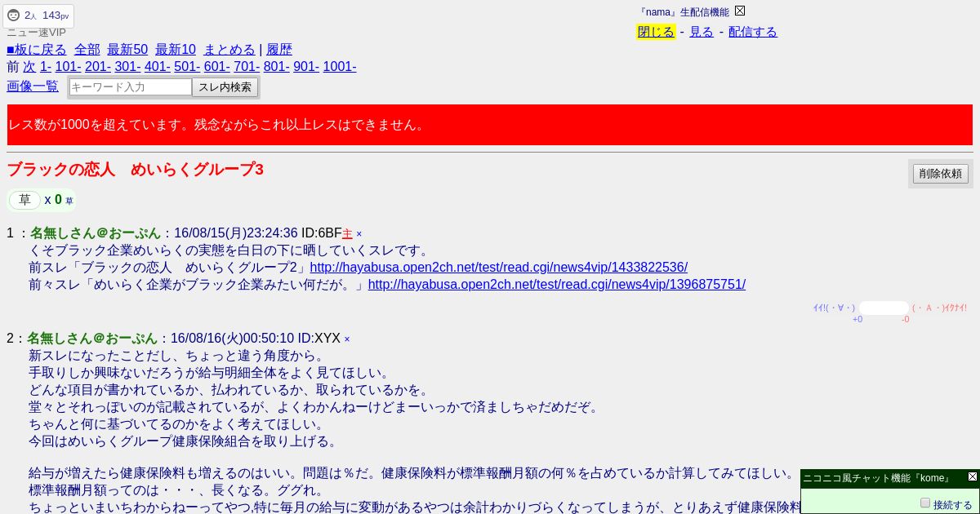Click the 見る link
This screenshot has height=514, width=980.
tap(702, 32)
